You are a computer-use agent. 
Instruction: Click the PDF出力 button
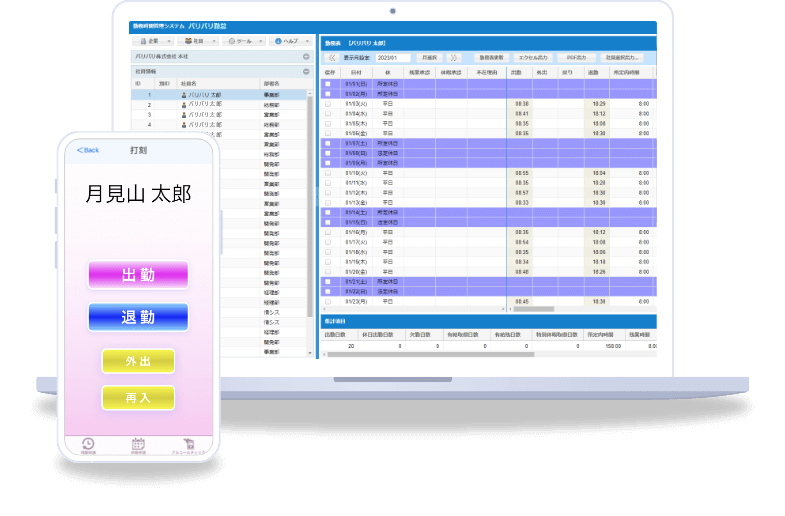pyautogui.click(x=576, y=58)
